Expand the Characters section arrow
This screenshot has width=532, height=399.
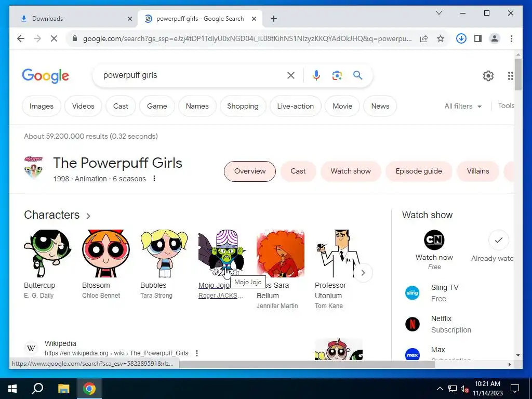88,216
